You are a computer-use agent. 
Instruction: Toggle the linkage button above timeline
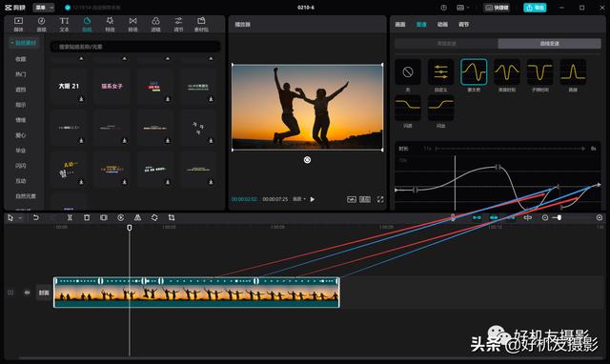tap(511, 218)
